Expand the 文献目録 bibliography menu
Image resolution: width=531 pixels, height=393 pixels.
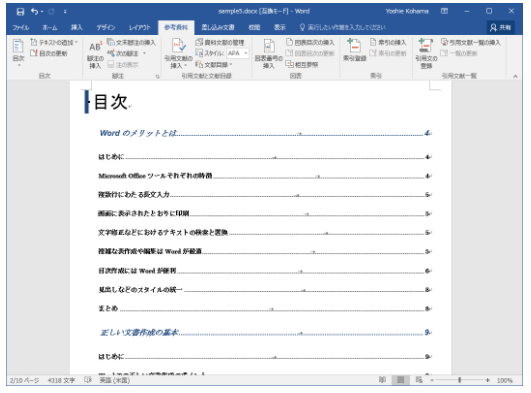point(214,64)
